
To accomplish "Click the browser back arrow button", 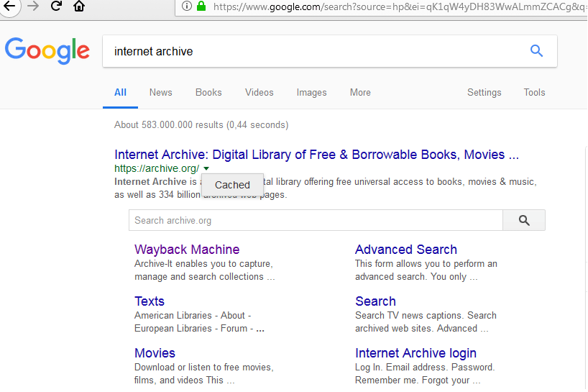I will pyautogui.click(x=9, y=6).
